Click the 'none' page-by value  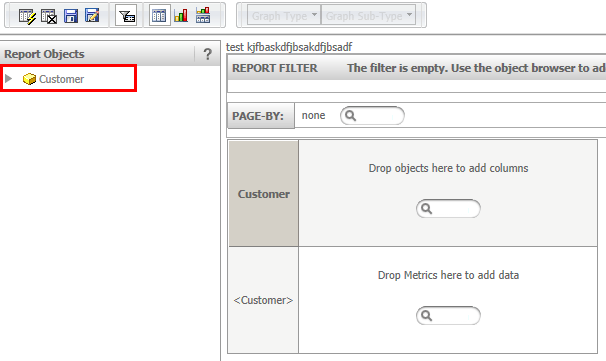313,115
